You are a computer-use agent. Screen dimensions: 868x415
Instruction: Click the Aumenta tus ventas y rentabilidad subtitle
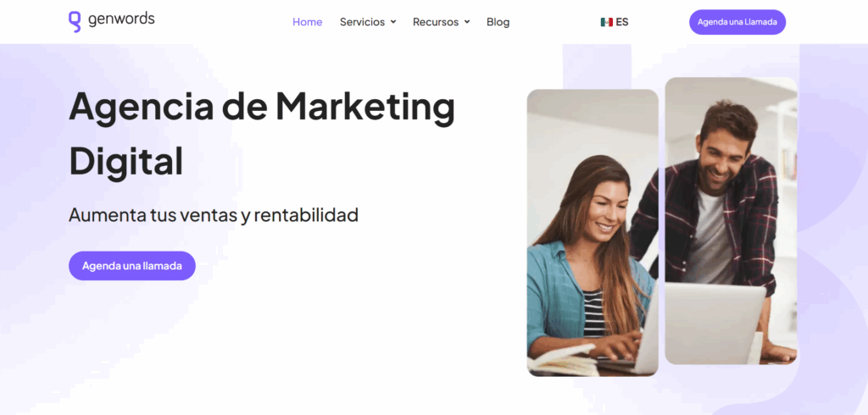(214, 214)
